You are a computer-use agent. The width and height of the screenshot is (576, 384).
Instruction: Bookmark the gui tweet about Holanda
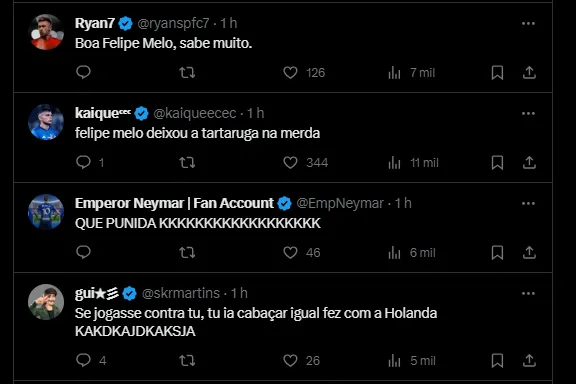tap(497, 360)
